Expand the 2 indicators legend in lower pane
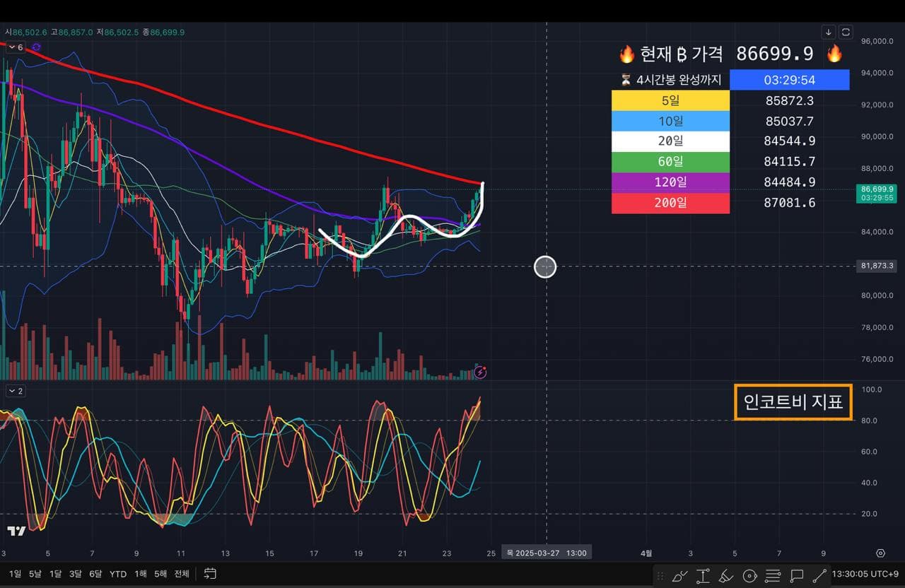The image size is (905, 588). [16, 391]
